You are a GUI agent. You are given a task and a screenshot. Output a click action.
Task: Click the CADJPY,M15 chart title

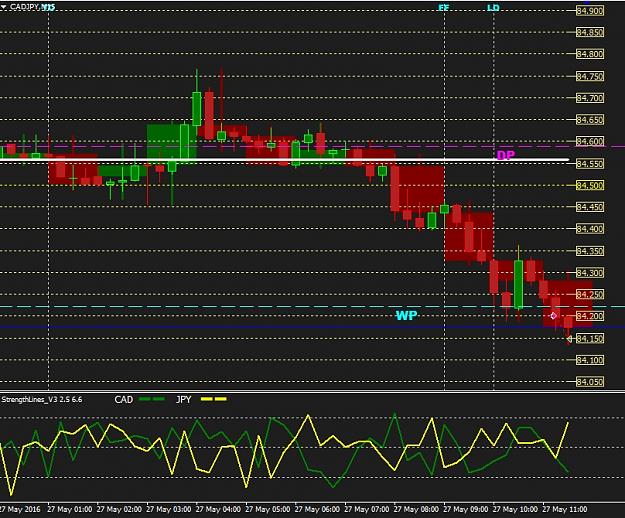(x=32, y=7)
